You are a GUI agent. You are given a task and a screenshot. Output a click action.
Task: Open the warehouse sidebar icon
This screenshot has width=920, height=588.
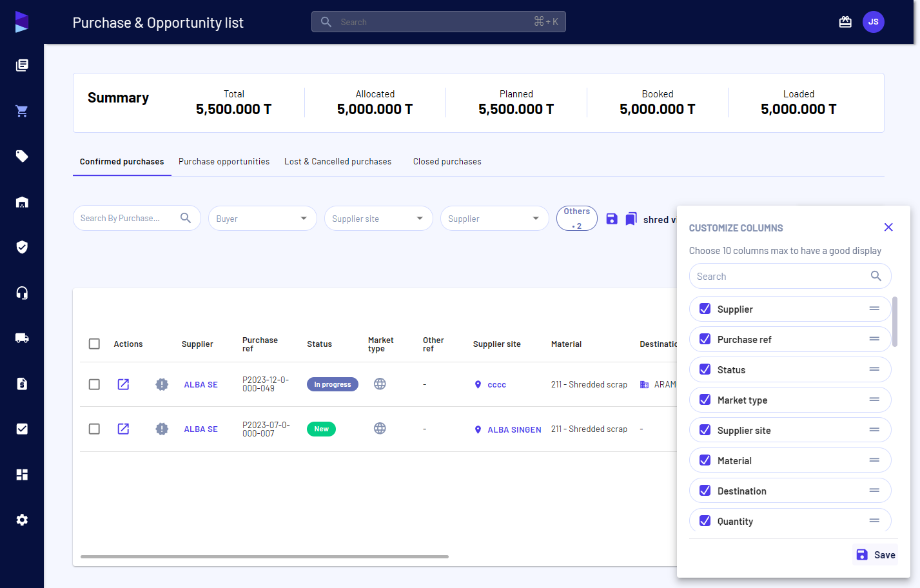(x=22, y=202)
